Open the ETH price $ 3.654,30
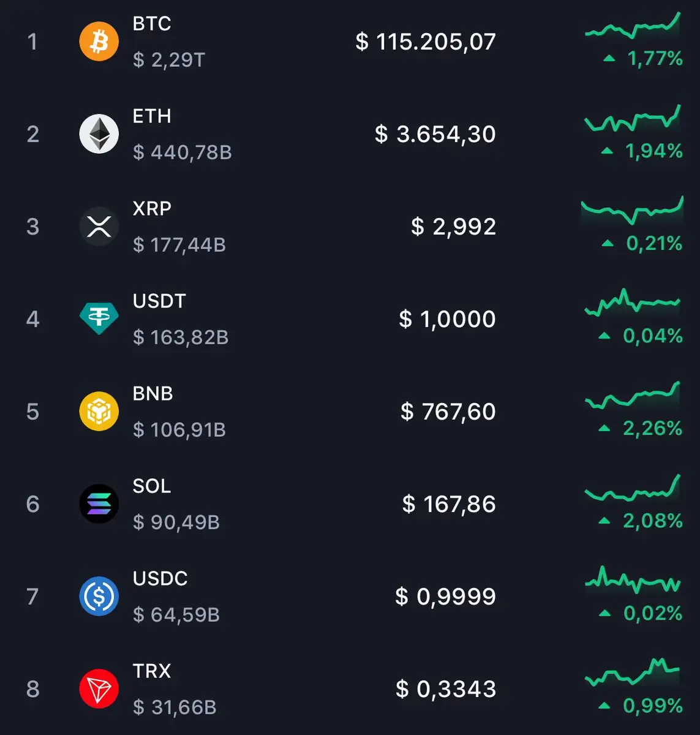This screenshot has width=700, height=735. tap(435, 134)
